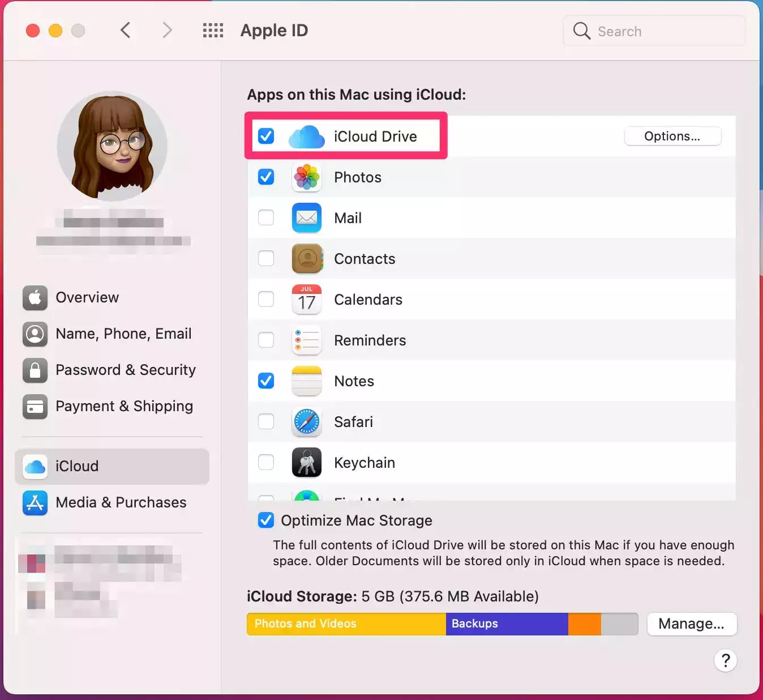Select Password & Security in sidebar

click(x=125, y=370)
